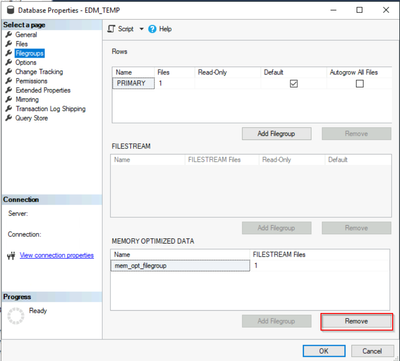Enable Autogrow All Files for PRIMARY
This screenshot has width=400, height=361.
pyautogui.click(x=359, y=84)
